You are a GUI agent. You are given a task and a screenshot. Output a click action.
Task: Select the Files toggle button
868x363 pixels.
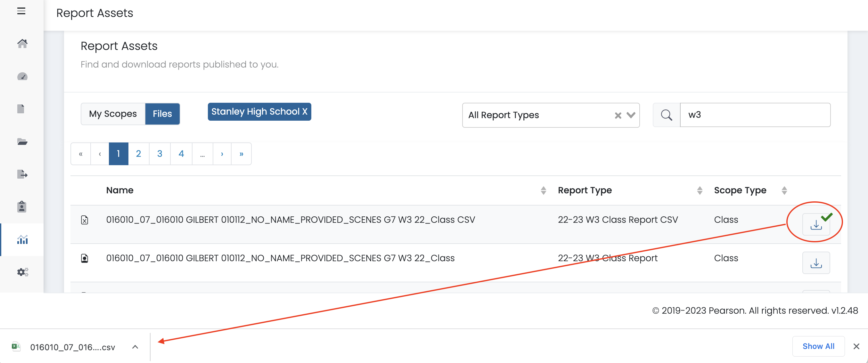coord(162,114)
